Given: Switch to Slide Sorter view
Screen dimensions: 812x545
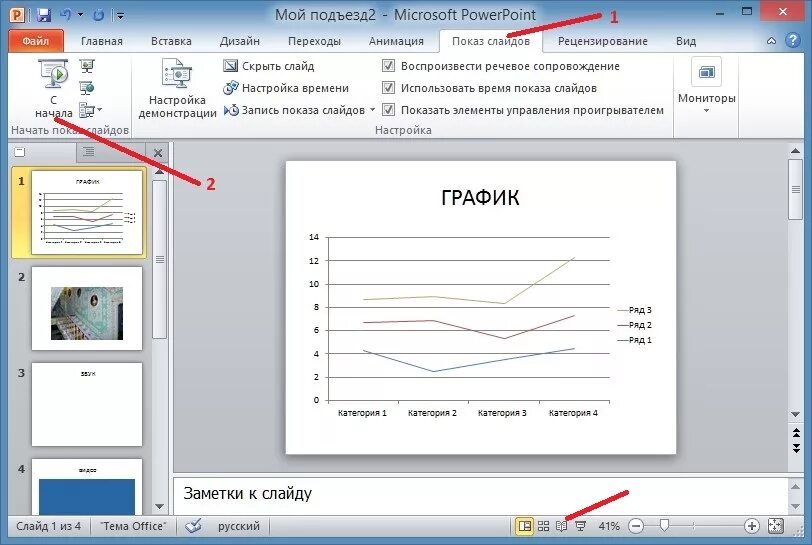Looking at the screenshot, I should click(x=543, y=526).
